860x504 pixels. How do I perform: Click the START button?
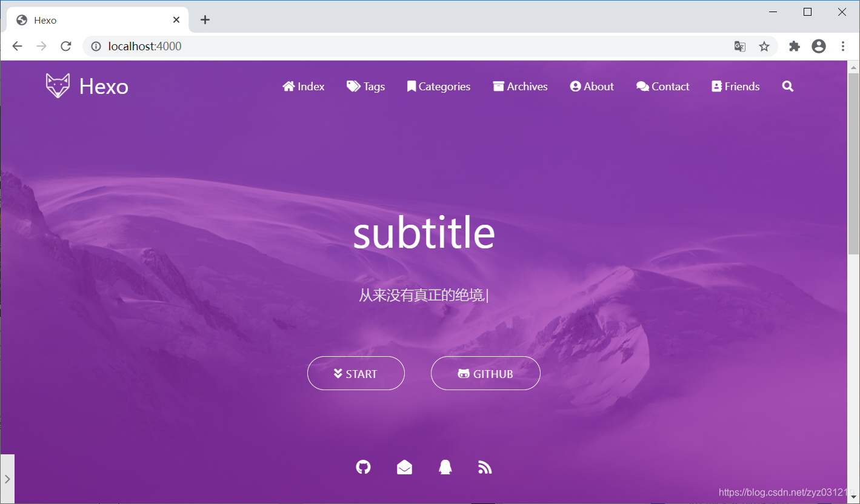coord(356,373)
